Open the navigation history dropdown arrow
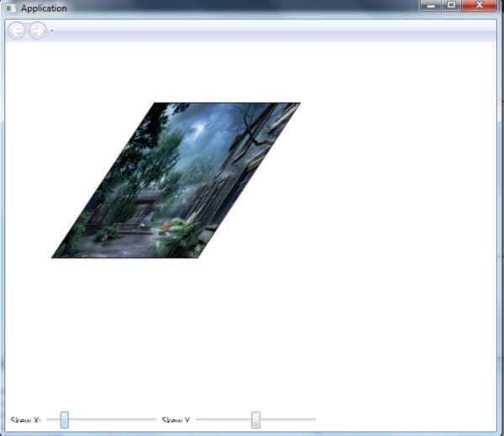 point(52,31)
